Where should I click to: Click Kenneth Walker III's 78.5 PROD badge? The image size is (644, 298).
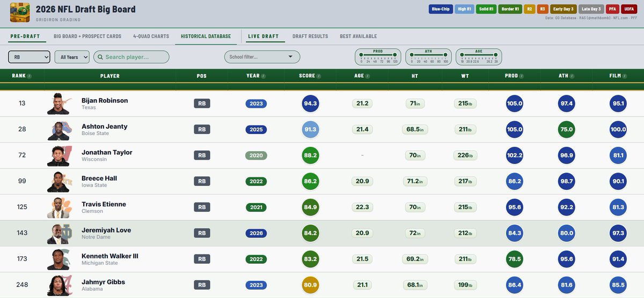tap(514, 259)
